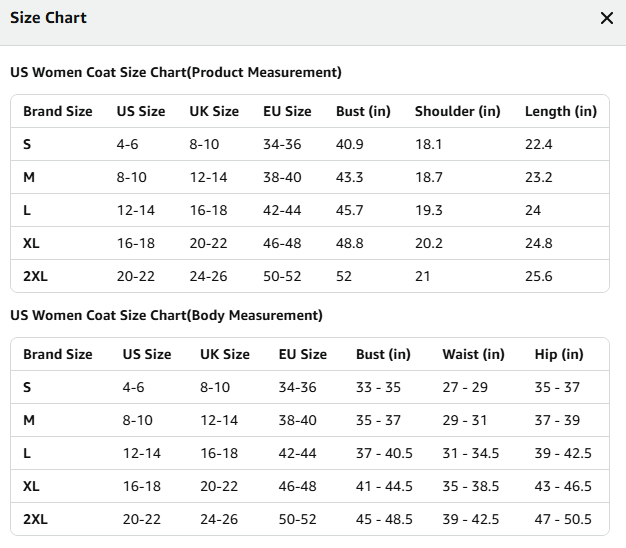Select XL row in body measurement table
626x548 pixels.
pyautogui.click(x=310, y=486)
